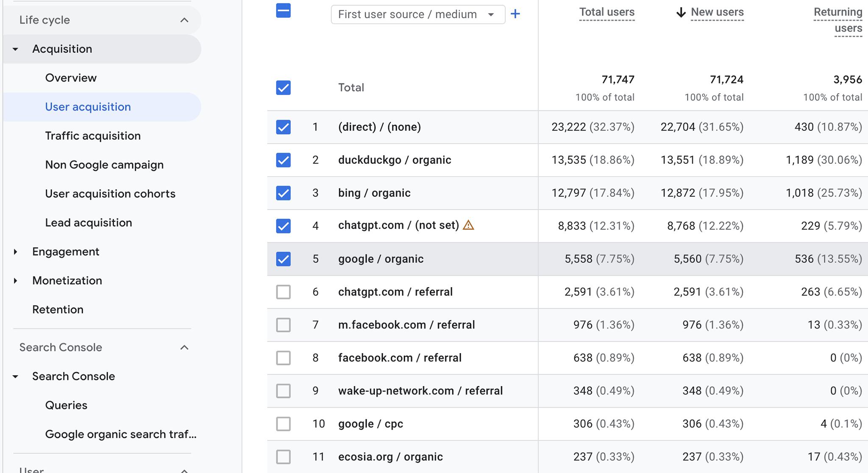
Task: Collapse the Life cycle section chevron
Action: click(184, 20)
